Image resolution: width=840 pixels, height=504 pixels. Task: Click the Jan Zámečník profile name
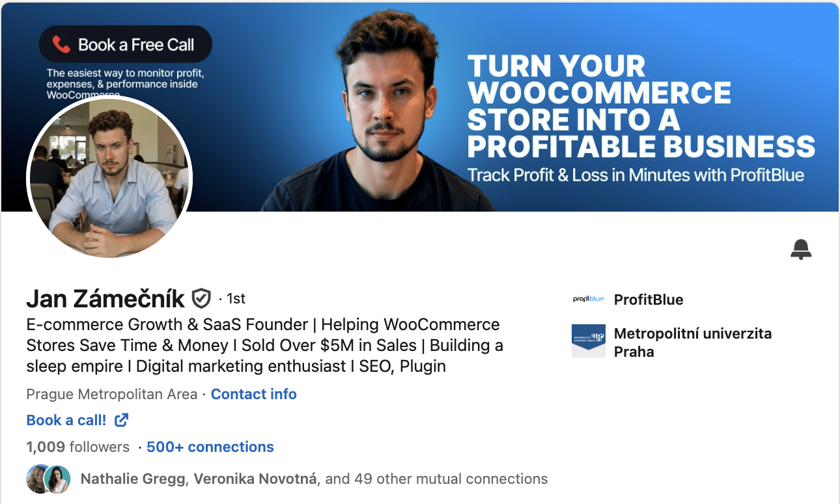pos(106,298)
